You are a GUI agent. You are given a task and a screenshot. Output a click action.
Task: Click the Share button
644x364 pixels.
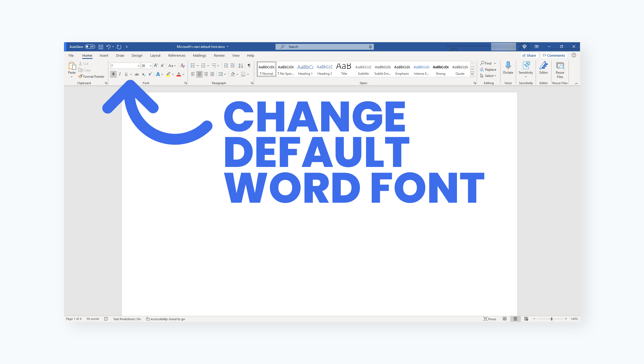529,56
